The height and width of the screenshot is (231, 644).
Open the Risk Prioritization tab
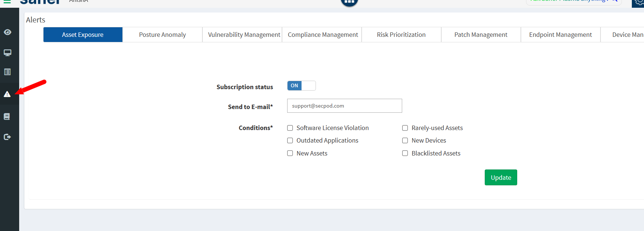401,35
